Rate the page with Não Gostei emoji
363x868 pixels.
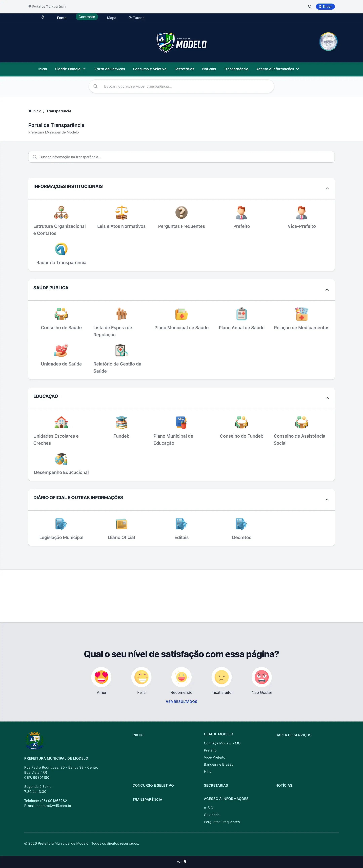pyautogui.click(x=262, y=677)
